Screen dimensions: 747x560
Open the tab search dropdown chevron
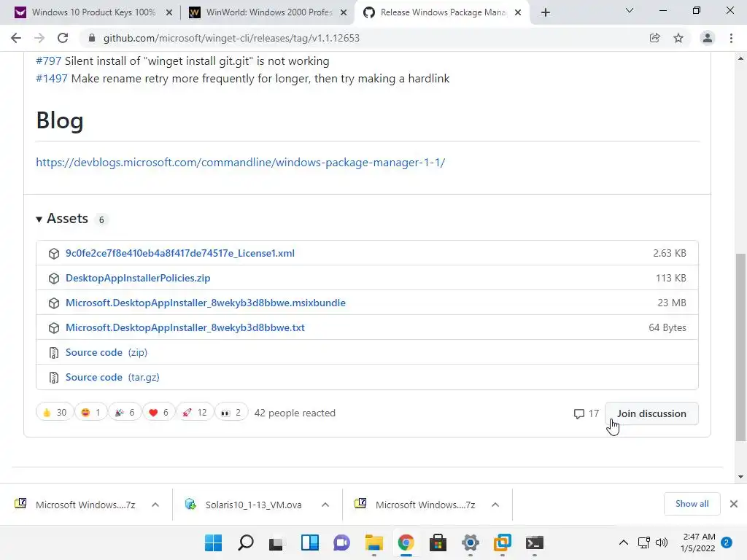[630, 10]
